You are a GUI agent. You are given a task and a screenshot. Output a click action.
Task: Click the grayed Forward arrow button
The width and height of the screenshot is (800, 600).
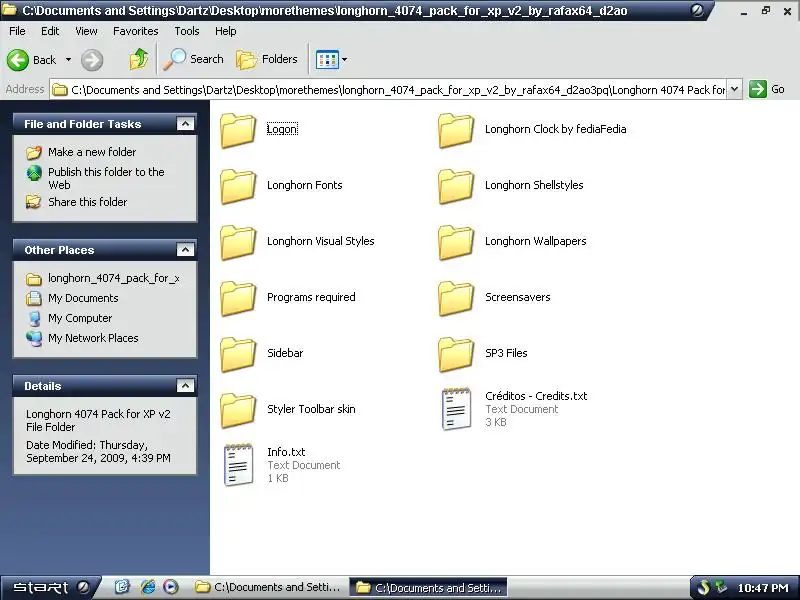point(92,60)
